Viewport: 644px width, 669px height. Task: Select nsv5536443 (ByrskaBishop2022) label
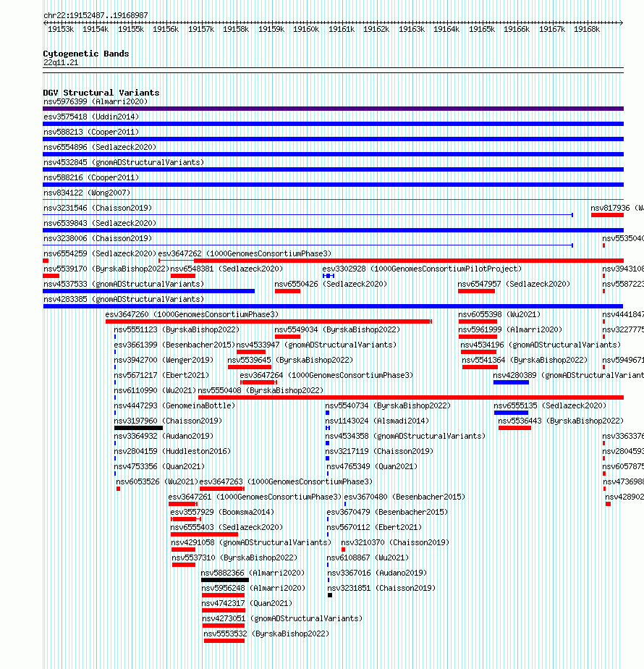point(561,421)
